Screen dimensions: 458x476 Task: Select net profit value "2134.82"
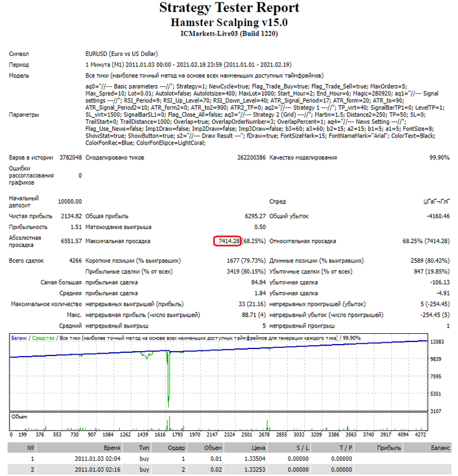[x=71, y=216]
